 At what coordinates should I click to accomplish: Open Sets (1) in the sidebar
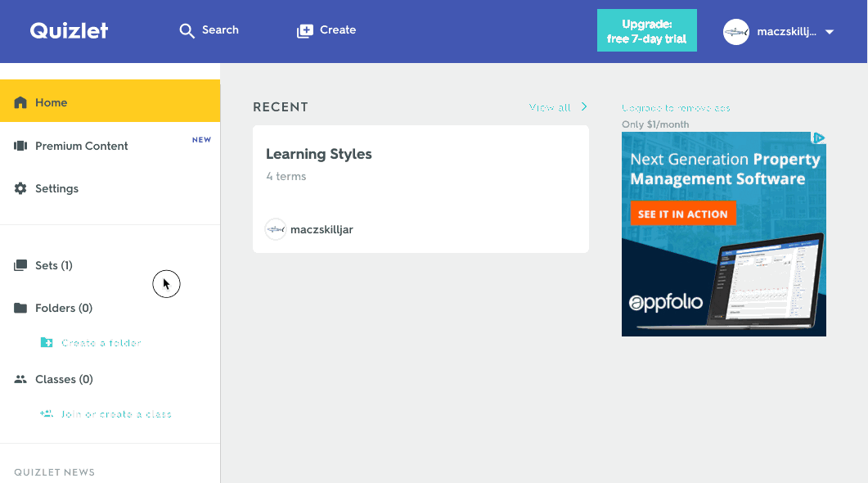[x=54, y=265]
